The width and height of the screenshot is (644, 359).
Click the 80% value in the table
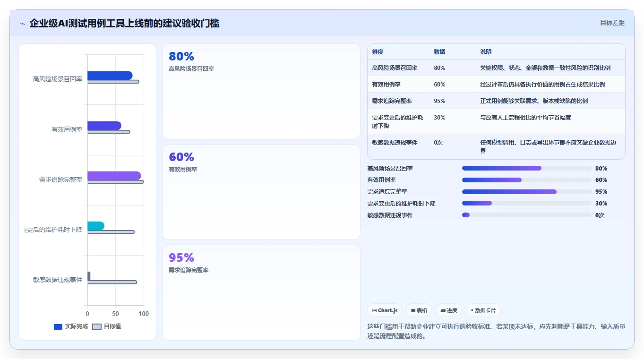tap(439, 68)
